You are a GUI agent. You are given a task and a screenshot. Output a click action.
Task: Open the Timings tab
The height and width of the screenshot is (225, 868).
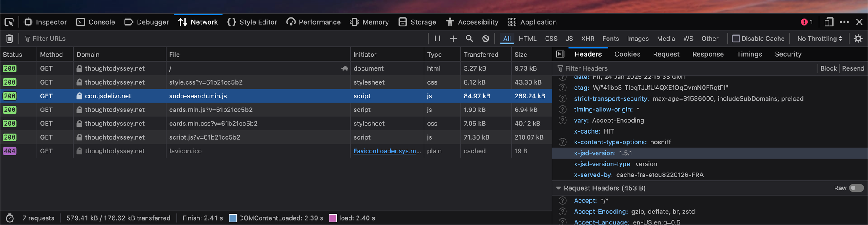coord(749,54)
